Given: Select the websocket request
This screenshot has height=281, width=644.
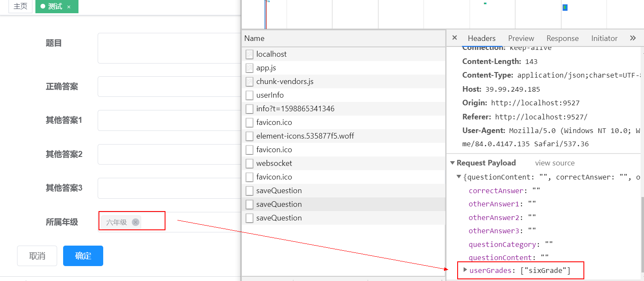Looking at the screenshot, I should 344,163.
